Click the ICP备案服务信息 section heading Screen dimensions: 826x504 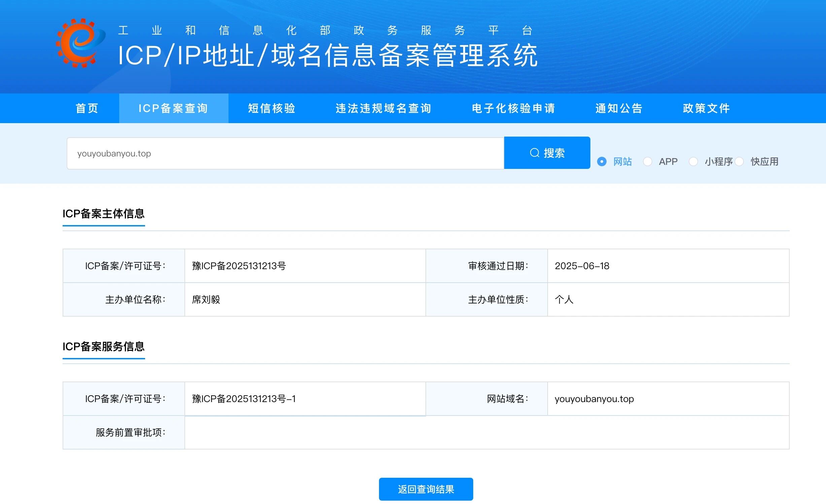103,347
